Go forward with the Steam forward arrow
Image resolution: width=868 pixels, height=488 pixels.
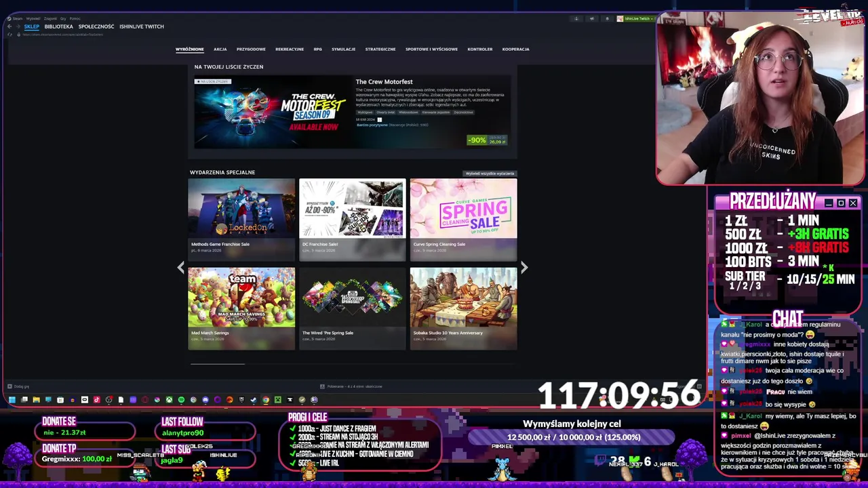pos(18,26)
